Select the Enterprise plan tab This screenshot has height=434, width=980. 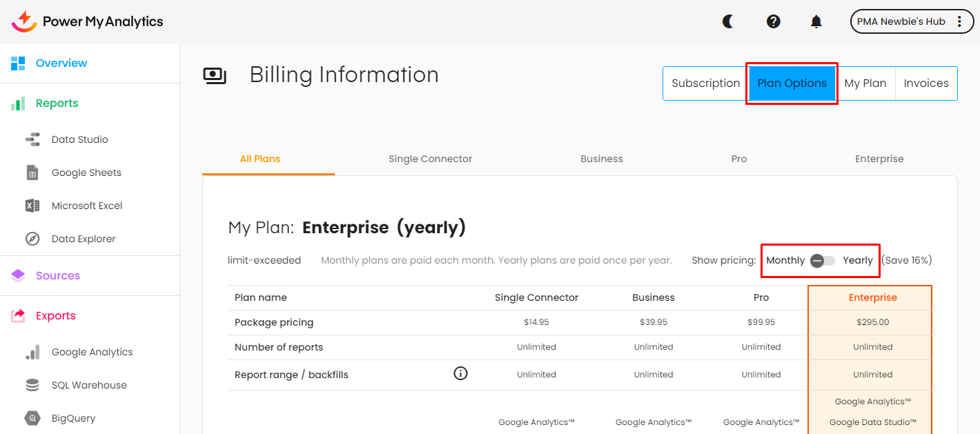879,159
